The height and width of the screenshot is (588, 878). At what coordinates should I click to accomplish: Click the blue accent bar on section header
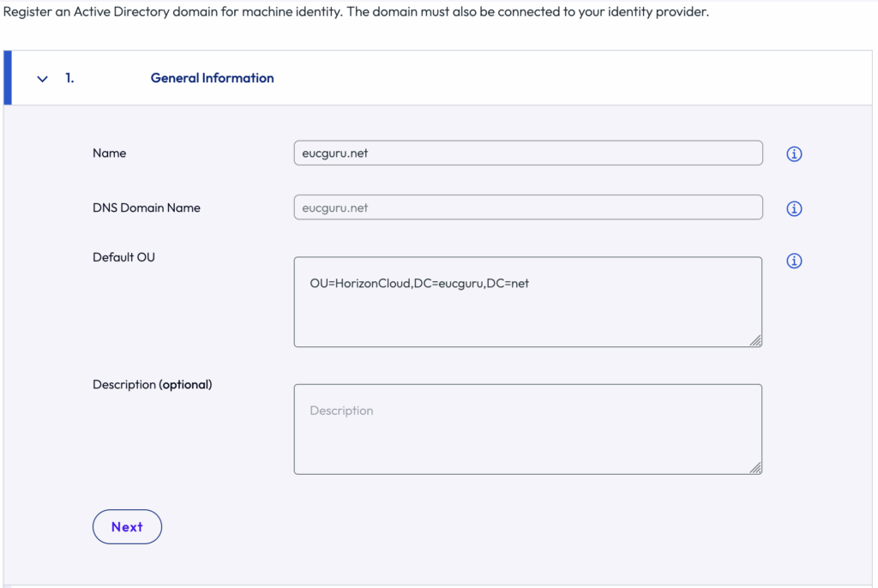pyautogui.click(x=8, y=78)
